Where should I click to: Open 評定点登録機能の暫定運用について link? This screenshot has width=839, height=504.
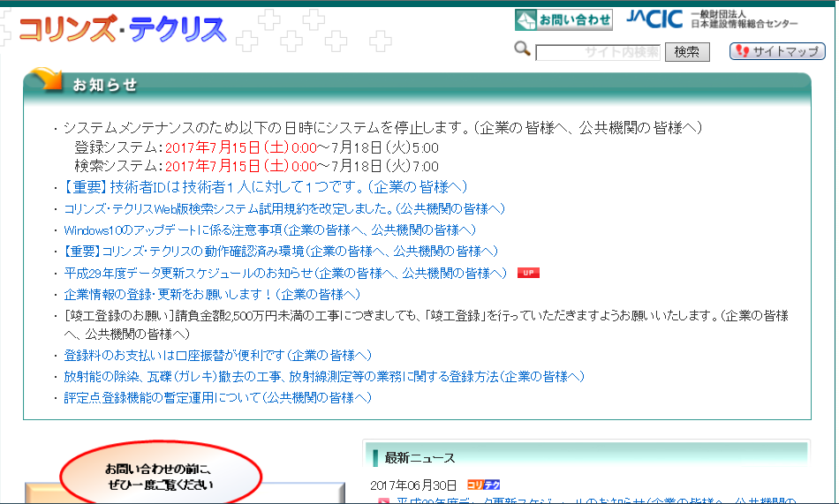[x=217, y=397]
